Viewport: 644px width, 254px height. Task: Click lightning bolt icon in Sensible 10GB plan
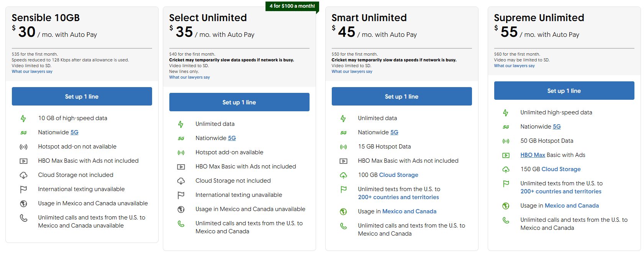point(23,119)
